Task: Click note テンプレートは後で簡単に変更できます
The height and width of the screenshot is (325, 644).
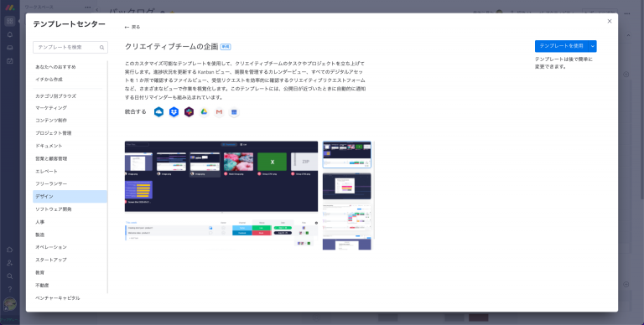Action: pos(563,63)
